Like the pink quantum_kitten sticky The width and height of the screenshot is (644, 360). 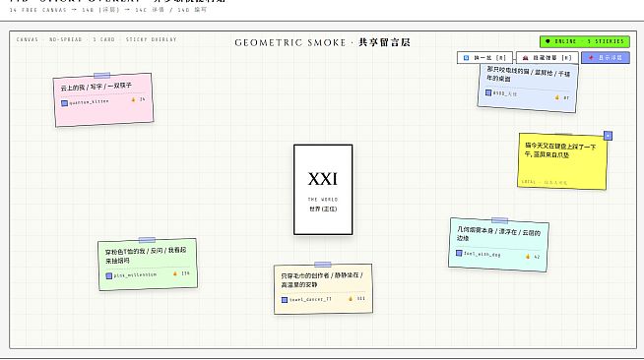[x=138, y=99]
